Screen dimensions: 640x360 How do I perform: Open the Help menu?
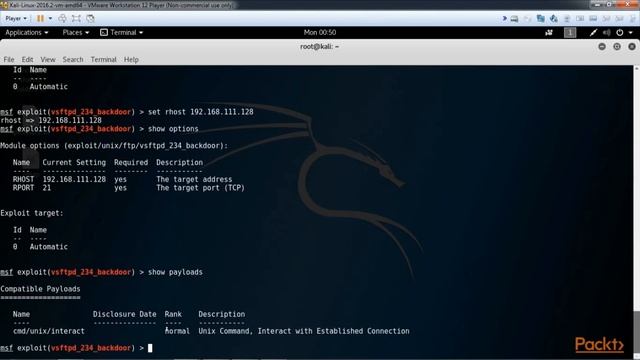pyautogui.click(x=131, y=60)
